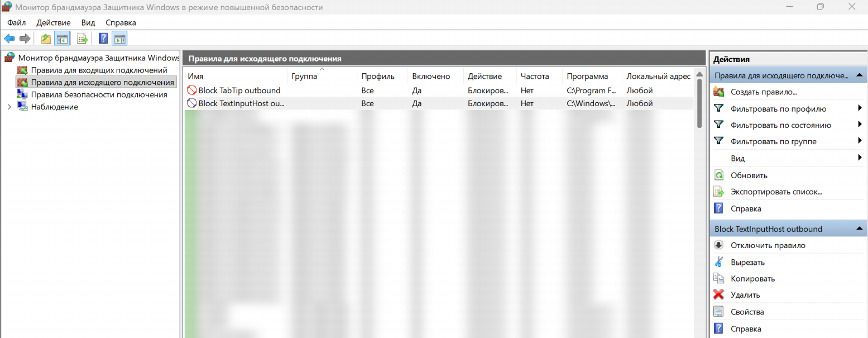Sort by Группа column header
The width and height of the screenshot is (868, 338).
[322, 77]
